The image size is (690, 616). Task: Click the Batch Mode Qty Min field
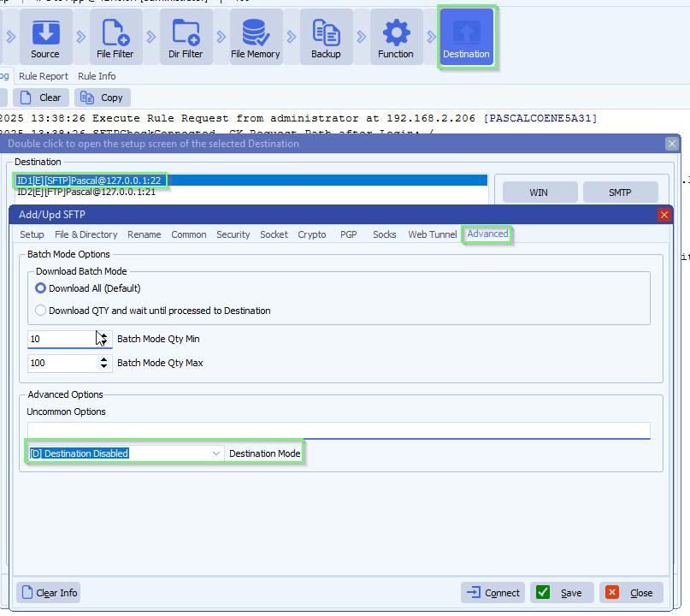pyautogui.click(x=62, y=339)
